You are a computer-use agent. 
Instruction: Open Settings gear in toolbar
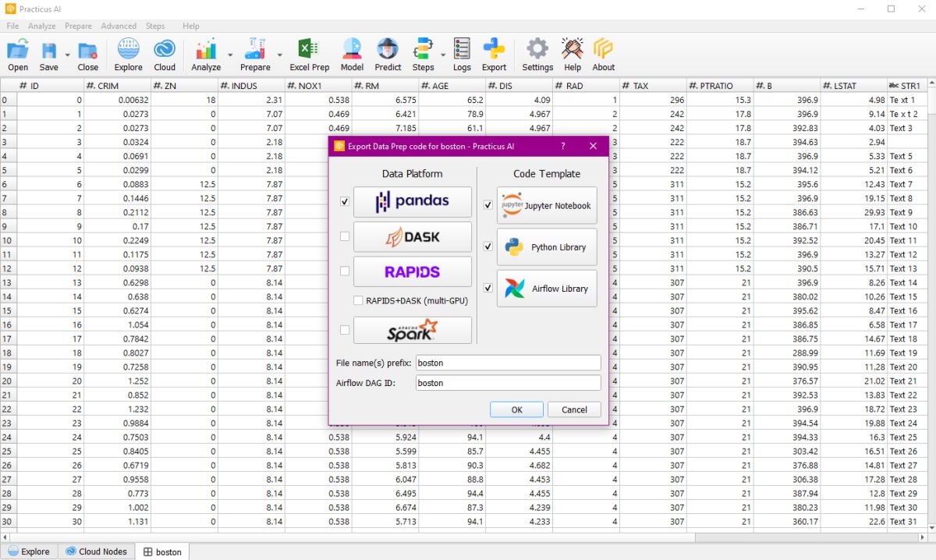click(x=537, y=55)
